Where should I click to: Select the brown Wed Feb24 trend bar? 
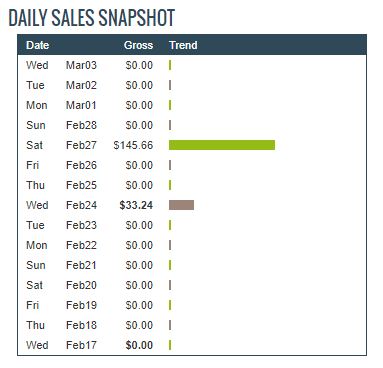181,205
